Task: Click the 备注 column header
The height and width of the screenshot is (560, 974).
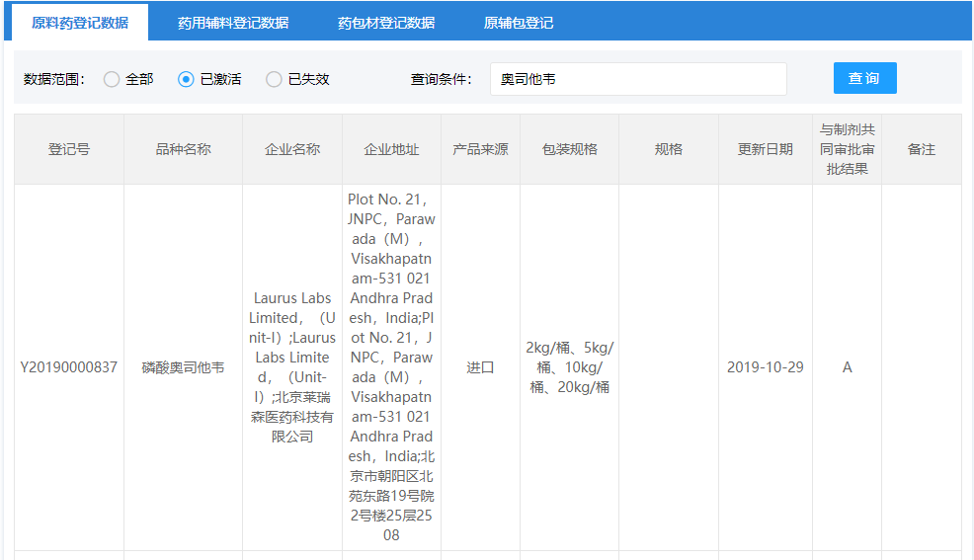Action: (x=921, y=149)
